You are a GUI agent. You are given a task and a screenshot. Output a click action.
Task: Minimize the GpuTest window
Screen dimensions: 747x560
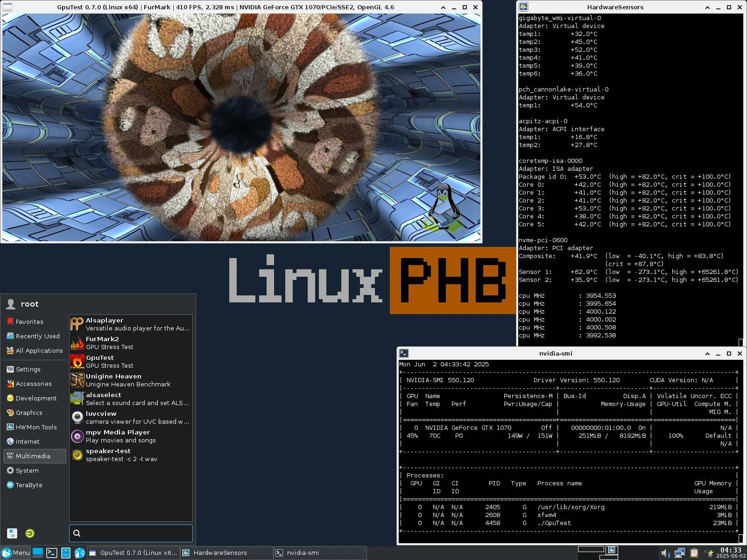(x=454, y=7)
